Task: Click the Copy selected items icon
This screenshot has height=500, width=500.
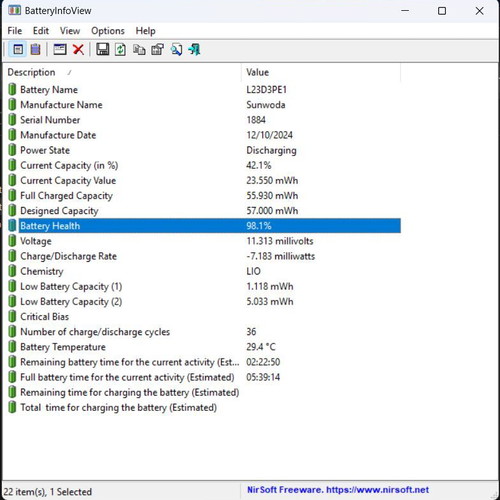Action: click(x=139, y=50)
